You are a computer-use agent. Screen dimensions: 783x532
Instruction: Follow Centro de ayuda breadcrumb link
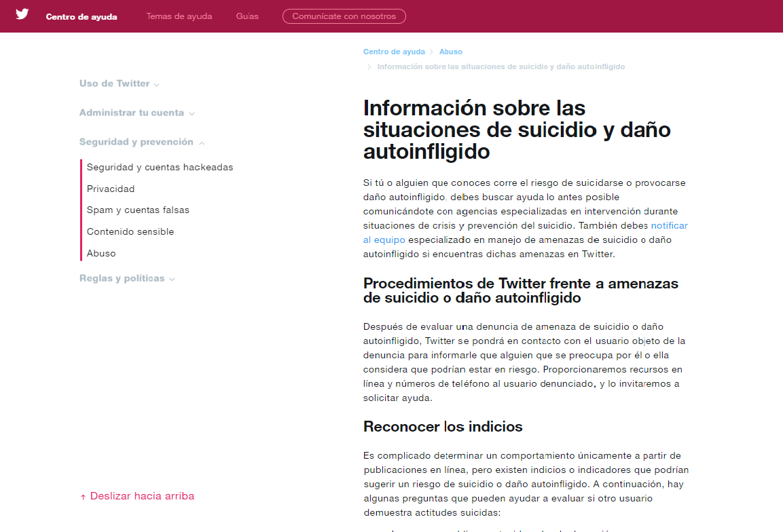394,52
